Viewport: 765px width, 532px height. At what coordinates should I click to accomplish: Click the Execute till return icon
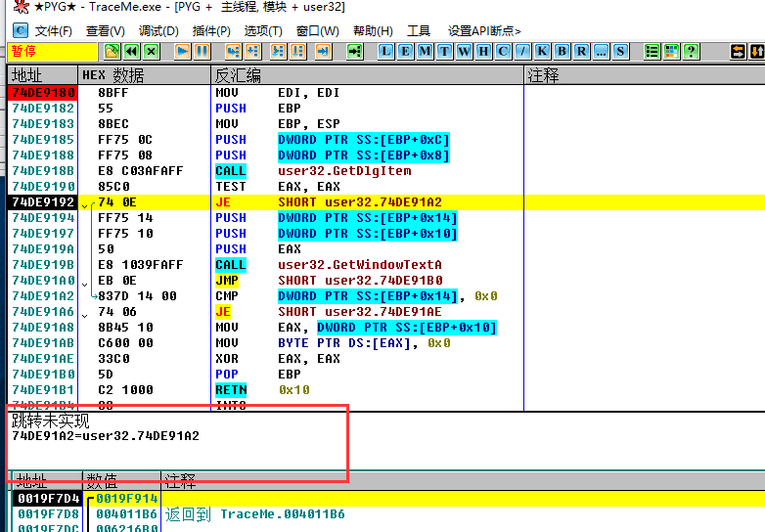click(x=323, y=51)
